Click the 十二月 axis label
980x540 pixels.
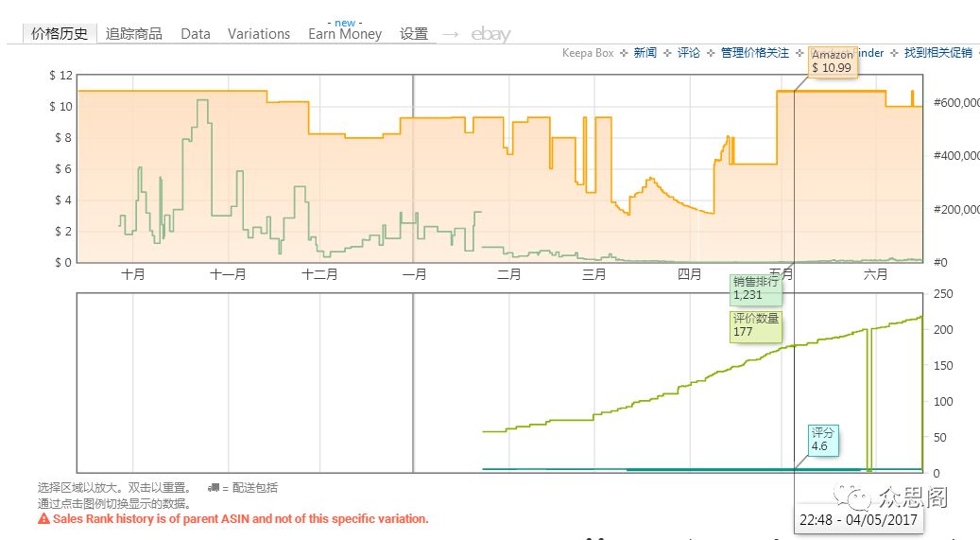(319, 274)
